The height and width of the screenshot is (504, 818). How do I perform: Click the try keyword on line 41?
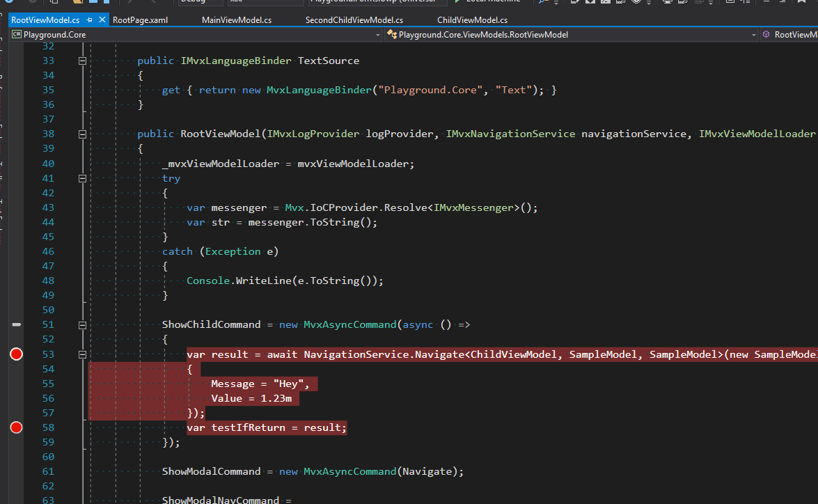point(171,178)
